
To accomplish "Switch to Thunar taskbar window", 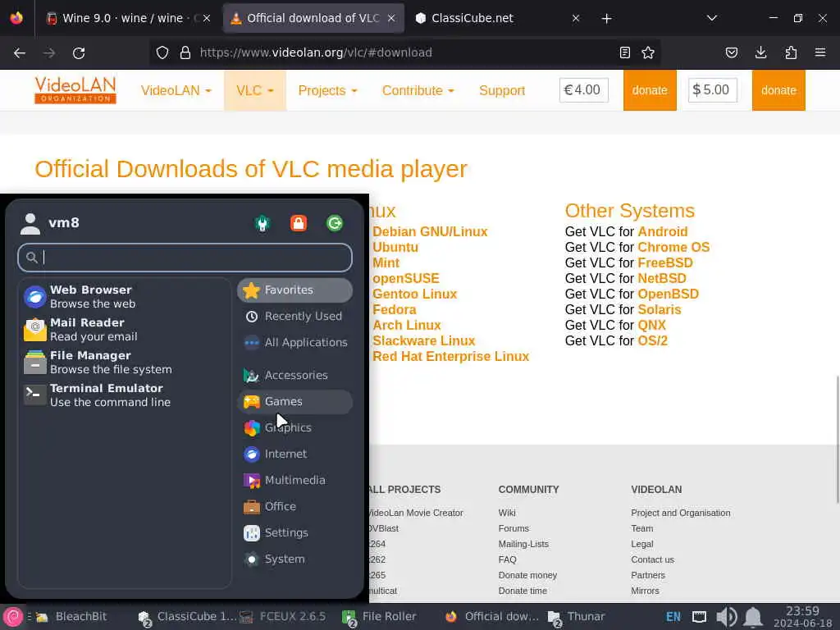I will 577,617.
